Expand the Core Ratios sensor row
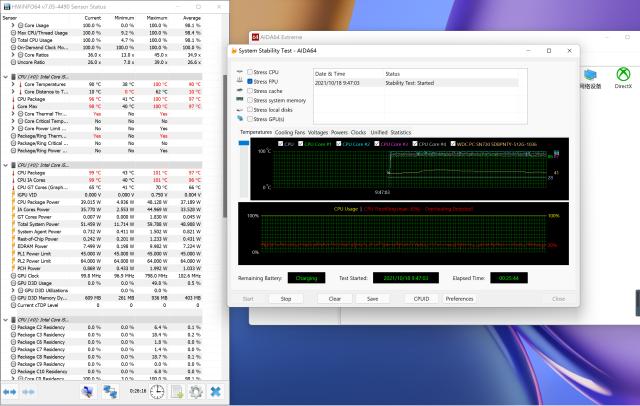The image size is (640, 406). tap(13, 55)
